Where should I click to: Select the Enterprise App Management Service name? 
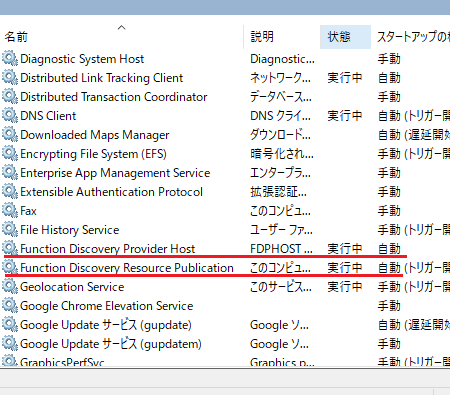[x=115, y=173]
